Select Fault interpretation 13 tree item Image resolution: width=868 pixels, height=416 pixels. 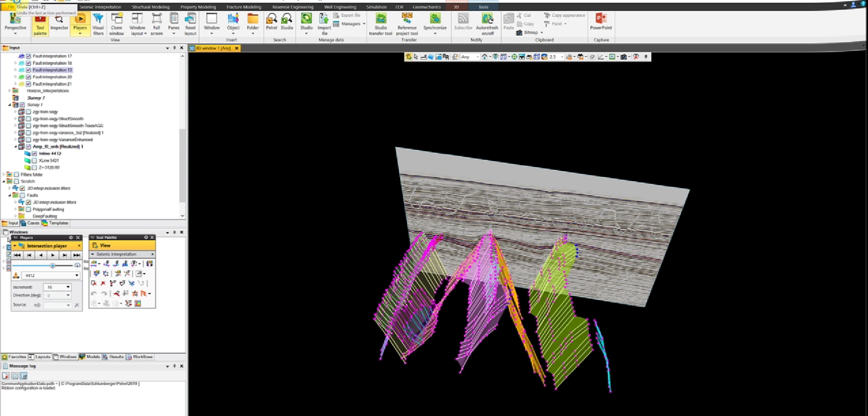click(52, 70)
